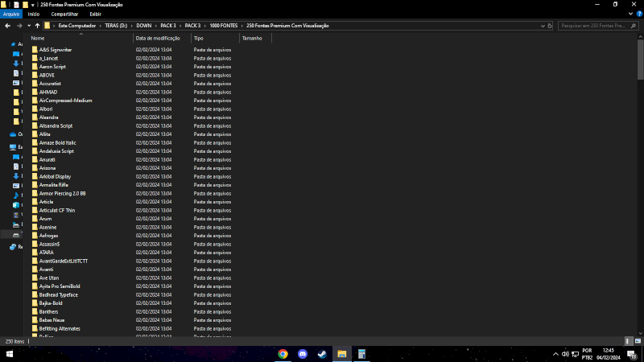Click the Up one level arrow
Screen dimensions: 644x362
click(37, 26)
